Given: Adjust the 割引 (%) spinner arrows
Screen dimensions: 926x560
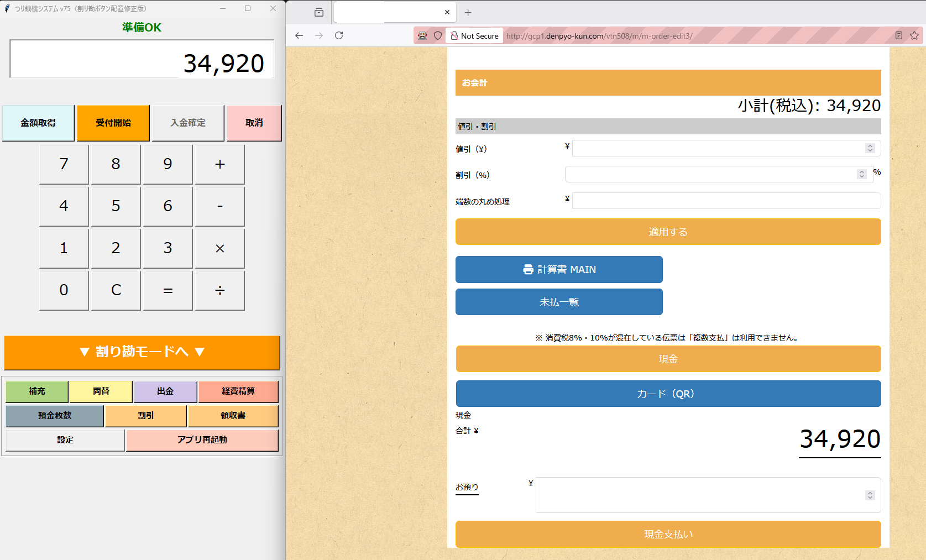Looking at the screenshot, I should tap(862, 174).
